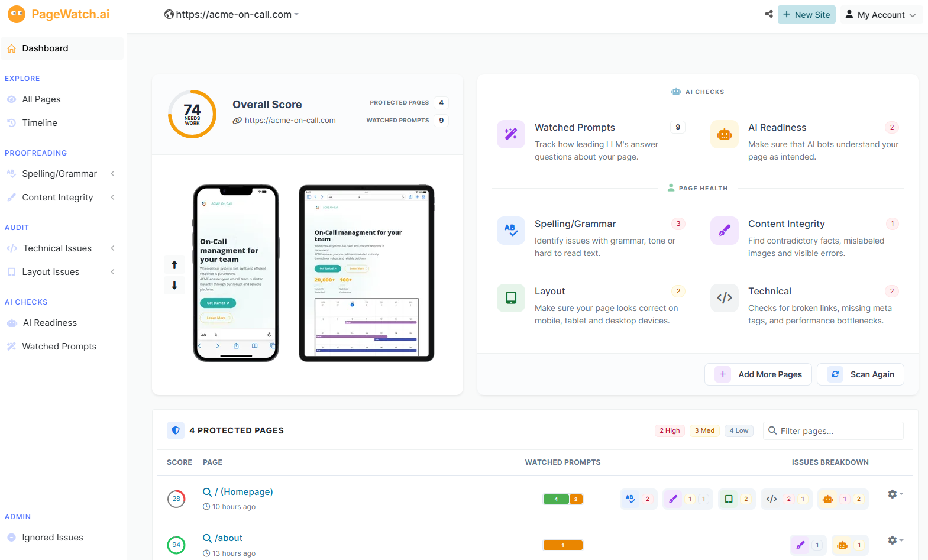
Task: Click the tablet preview thumbnail
Action: point(367,273)
